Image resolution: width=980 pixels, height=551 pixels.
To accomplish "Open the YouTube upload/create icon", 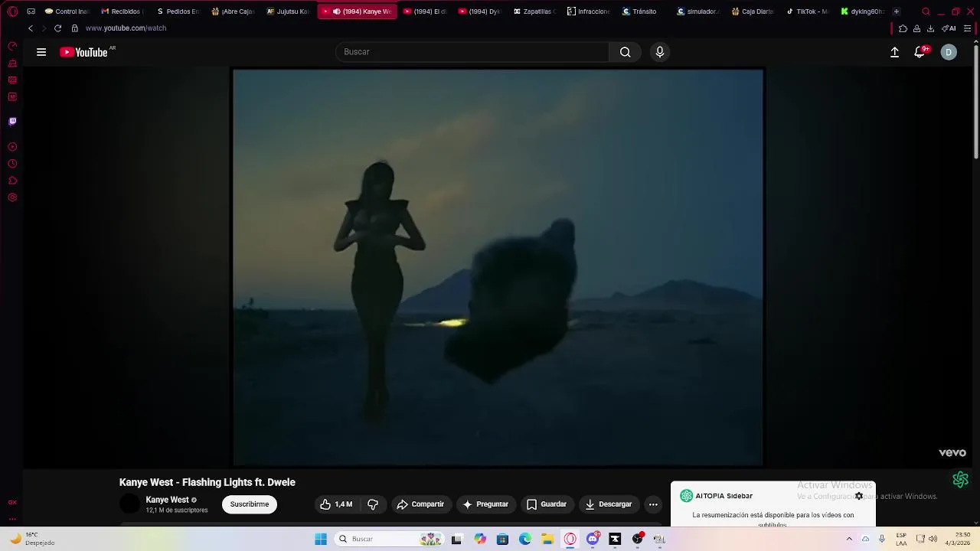I will pyautogui.click(x=894, y=52).
